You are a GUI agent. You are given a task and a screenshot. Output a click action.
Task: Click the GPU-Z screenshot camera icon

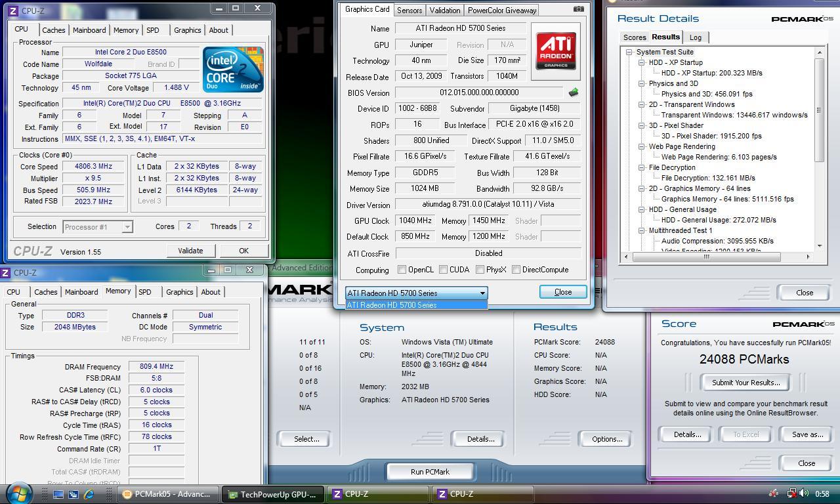pos(578,9)
